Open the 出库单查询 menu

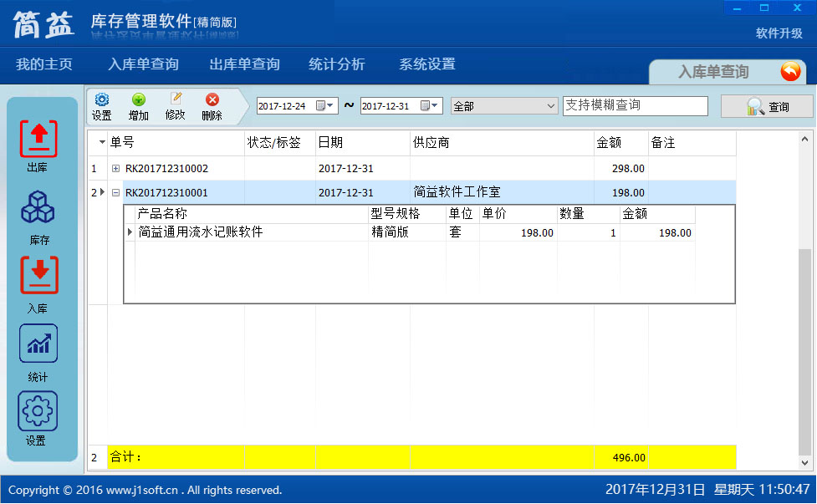point(244,64)
